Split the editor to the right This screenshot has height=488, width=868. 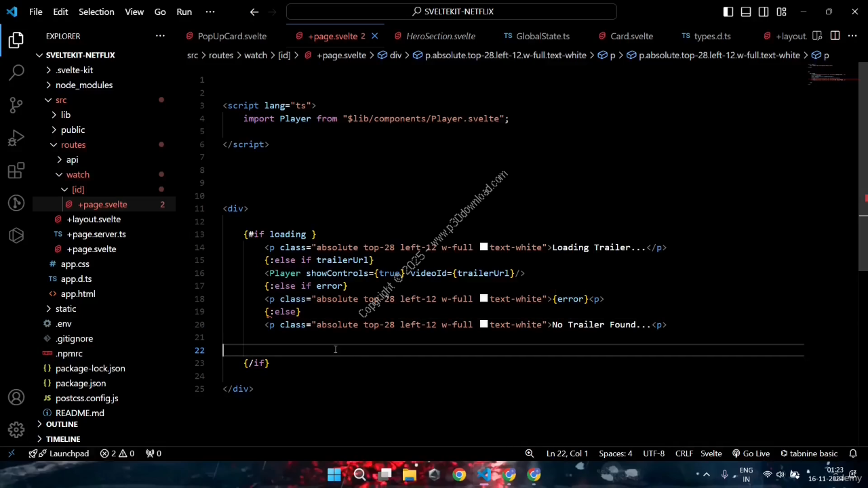pos(835,36)
